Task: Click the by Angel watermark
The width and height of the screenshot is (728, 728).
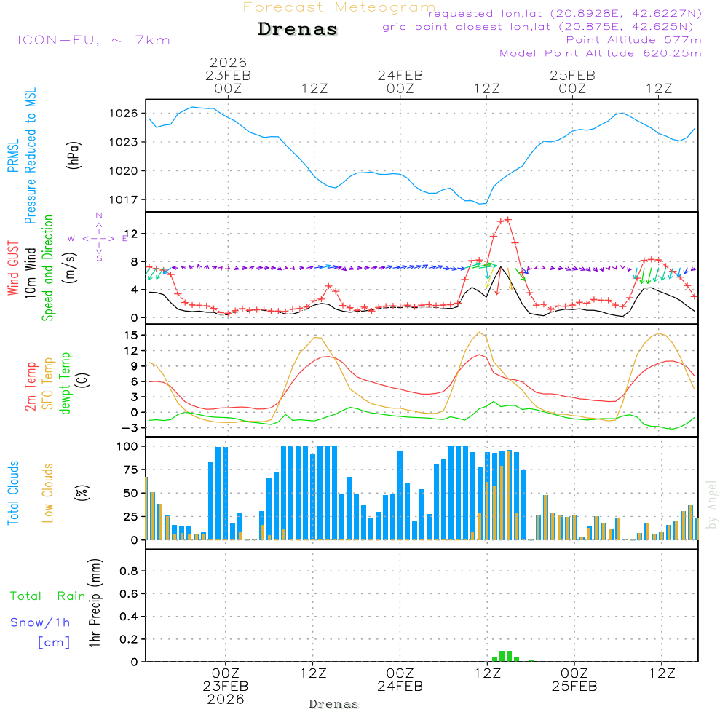Action: tap(712, 505)
